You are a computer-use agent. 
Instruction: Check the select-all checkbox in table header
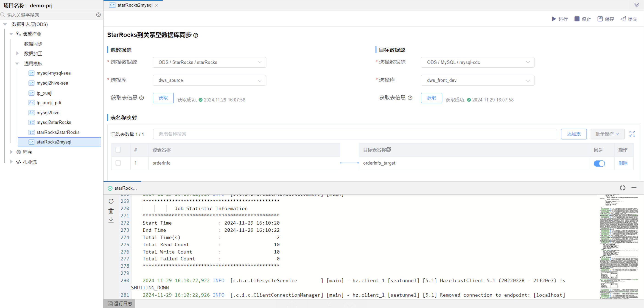pos(118,150)
